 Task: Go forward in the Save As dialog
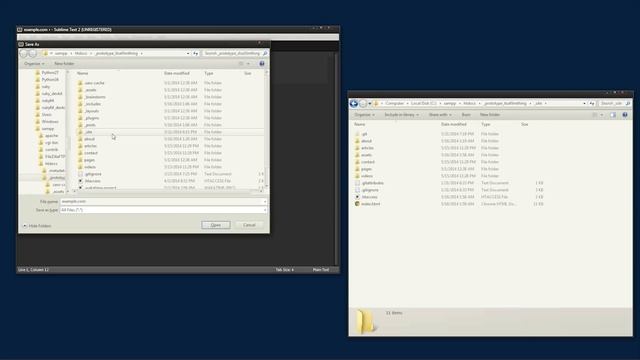(x=33, y=53)
